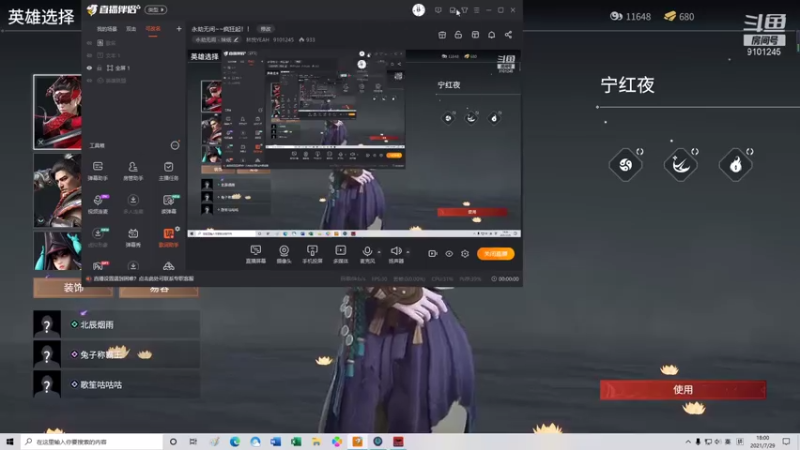Click the record video icon beside the orange button

[x=432, y=254]
